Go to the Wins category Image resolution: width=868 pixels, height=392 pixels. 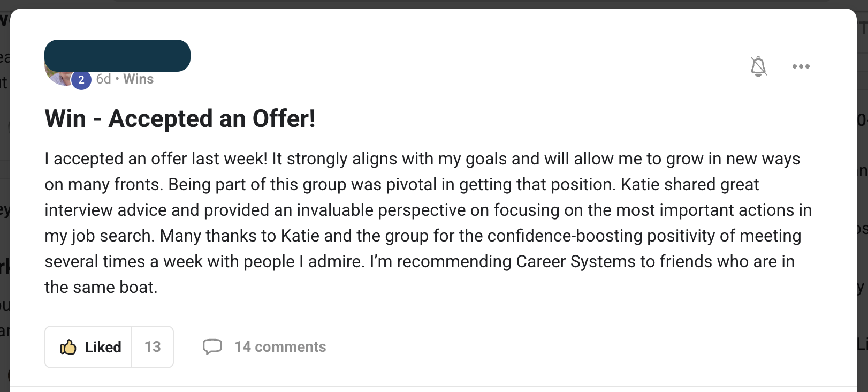click(x=138, y=79)
